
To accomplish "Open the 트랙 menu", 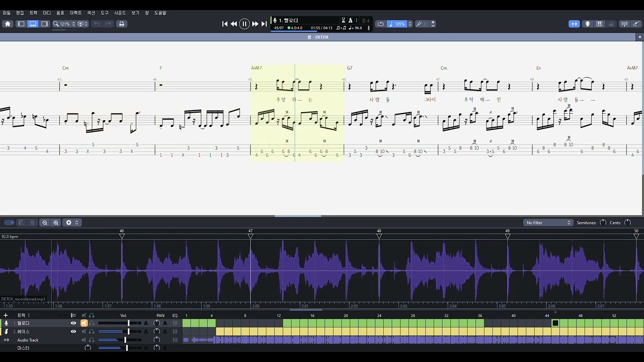I will point(34,13).
